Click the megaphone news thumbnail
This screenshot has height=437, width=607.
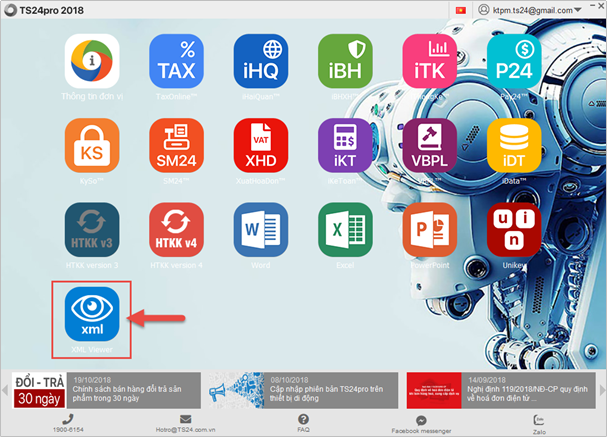pos(237,391)
